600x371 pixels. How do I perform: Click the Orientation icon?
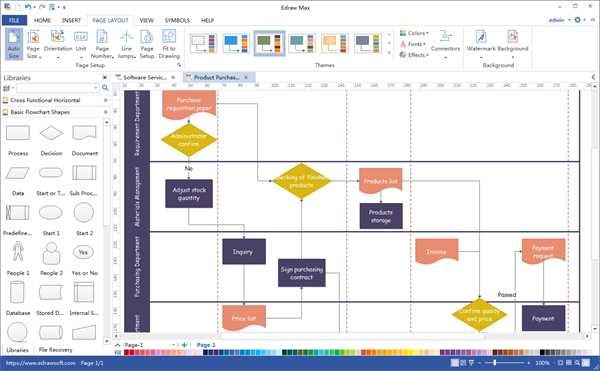pos(57,36)
